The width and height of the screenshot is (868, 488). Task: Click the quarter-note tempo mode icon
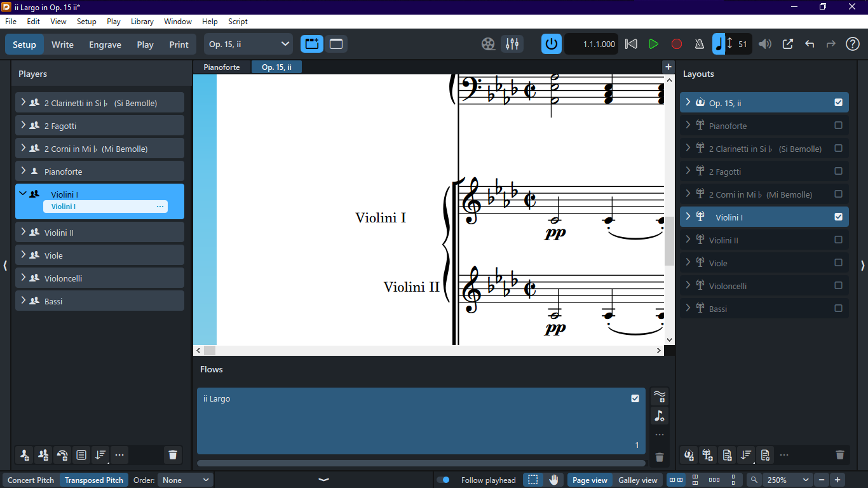[719, 44]
